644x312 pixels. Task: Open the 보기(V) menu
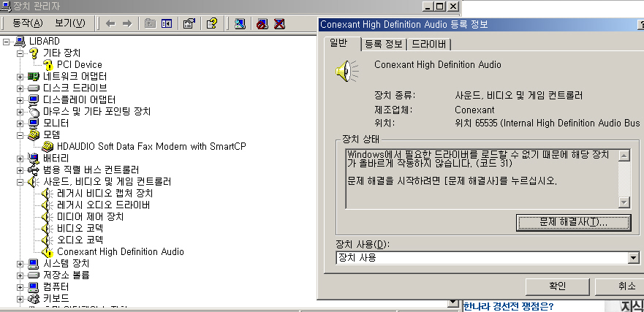(x=70, y=23)
